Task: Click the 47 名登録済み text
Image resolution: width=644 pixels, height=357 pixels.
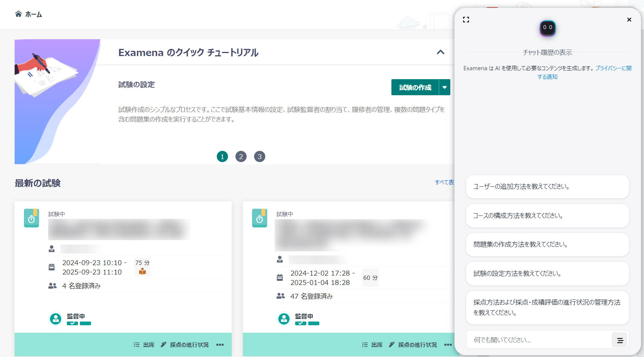Action: coord(312,296)
